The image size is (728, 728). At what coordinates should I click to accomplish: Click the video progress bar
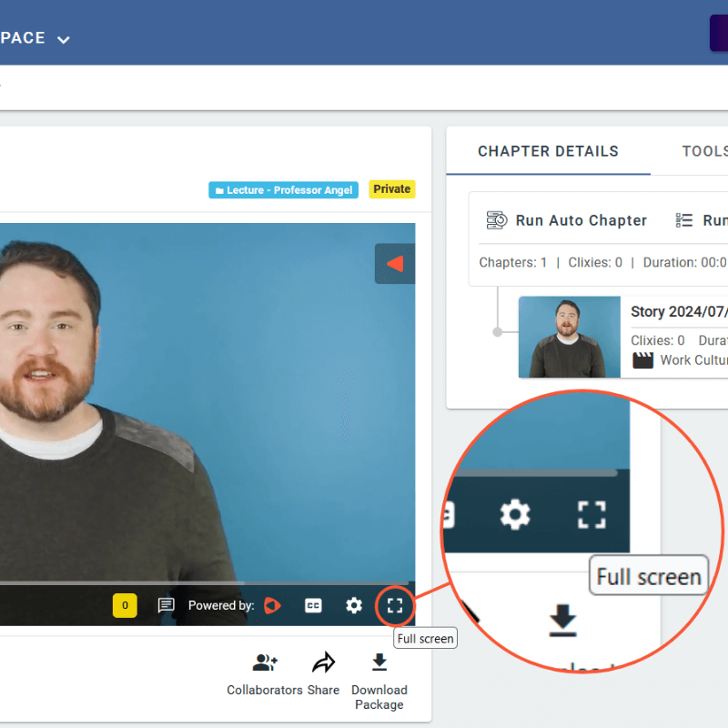[x=204, y=582]
